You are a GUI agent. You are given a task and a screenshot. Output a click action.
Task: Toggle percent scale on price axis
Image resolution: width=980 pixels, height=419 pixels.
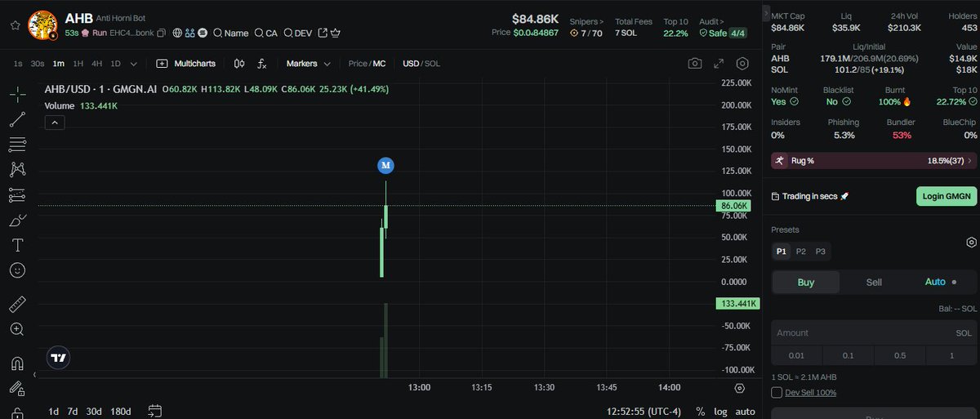point(701,411)
